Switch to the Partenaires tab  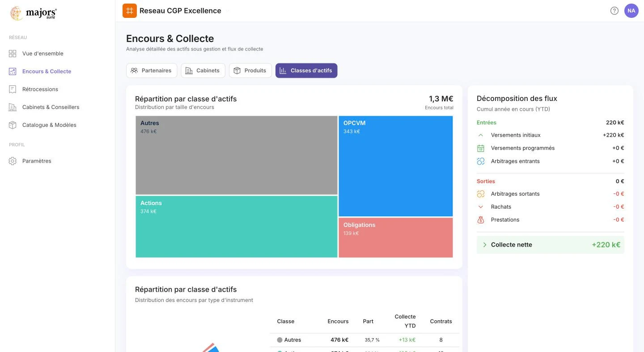pyautogui.click(x=152, y=71)
